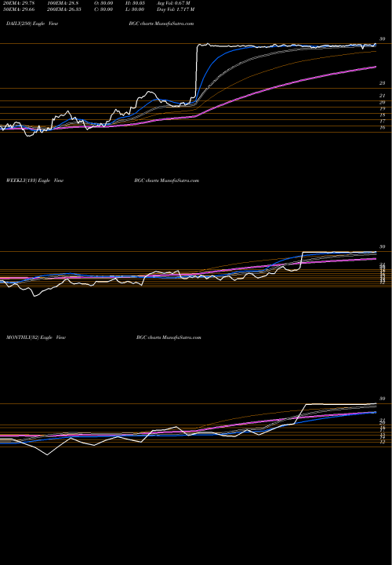Click the 16 price label on daily chart
392x565 pixels.
coord(383,128)
